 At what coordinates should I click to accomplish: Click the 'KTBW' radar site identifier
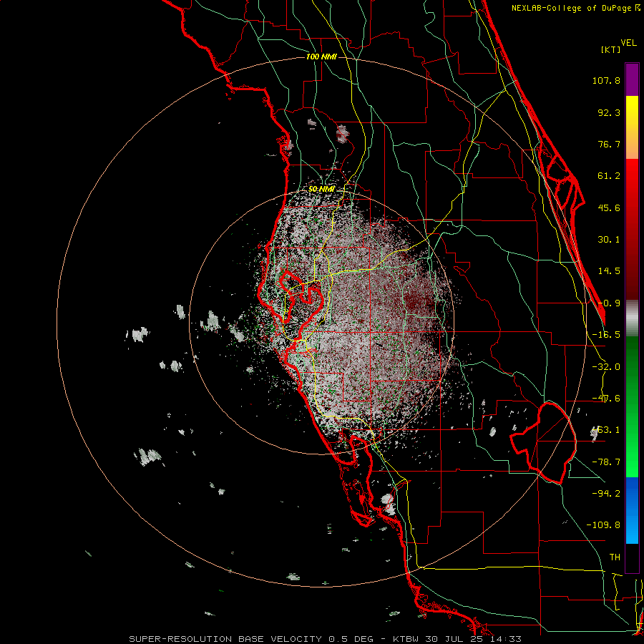pos(406,639)
